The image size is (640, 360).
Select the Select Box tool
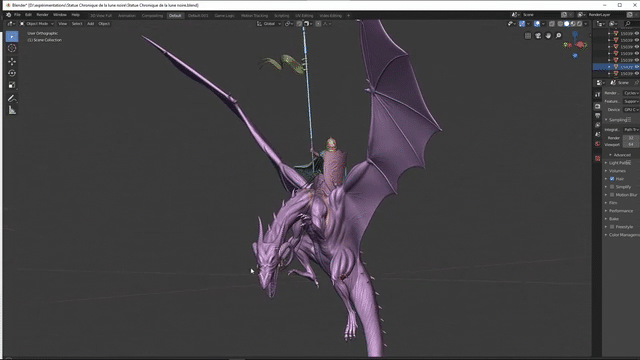pos(12,37)
